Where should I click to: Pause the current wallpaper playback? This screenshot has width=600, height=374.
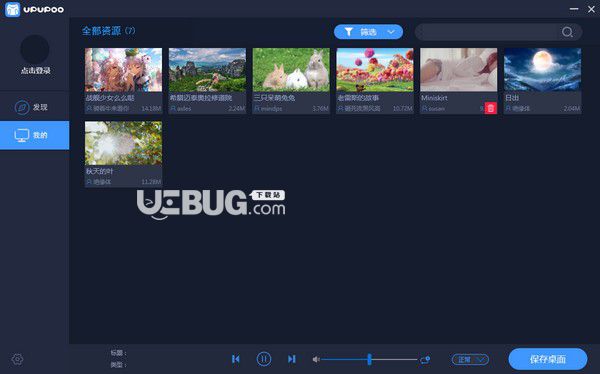[x=264, y=359]
